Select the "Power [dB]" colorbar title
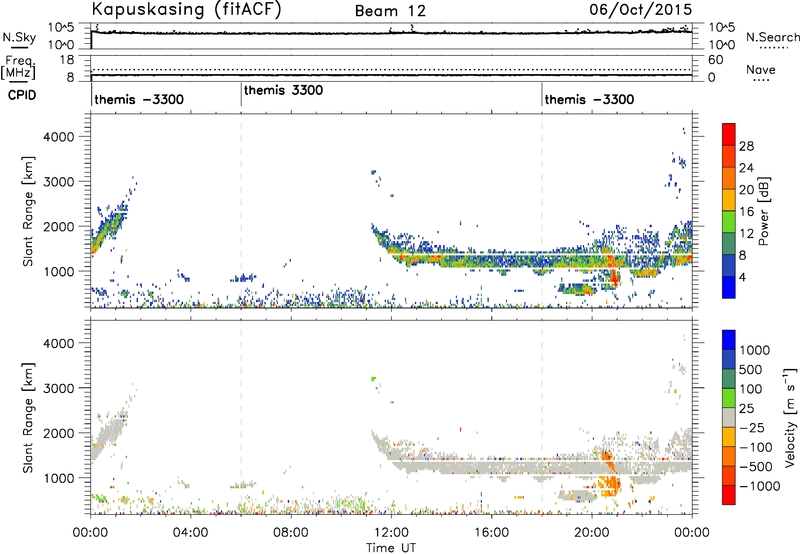This screenshot has width=800, height=554. click(763, 211)
